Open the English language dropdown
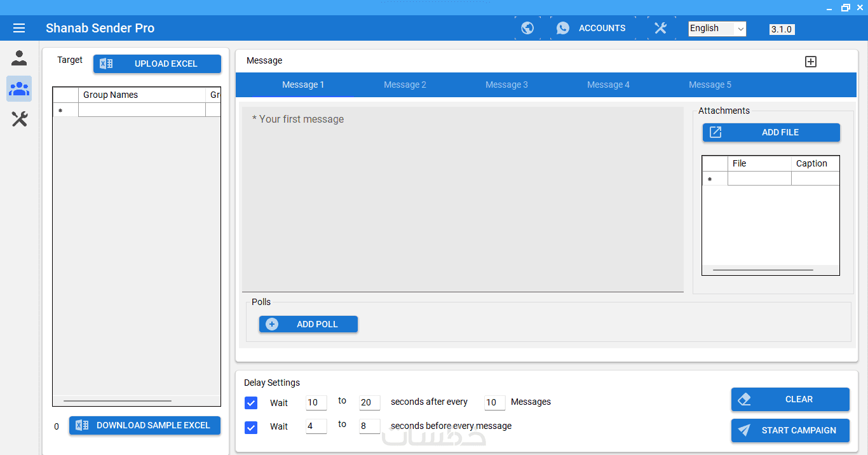868x455 pixels. point(717,29)
